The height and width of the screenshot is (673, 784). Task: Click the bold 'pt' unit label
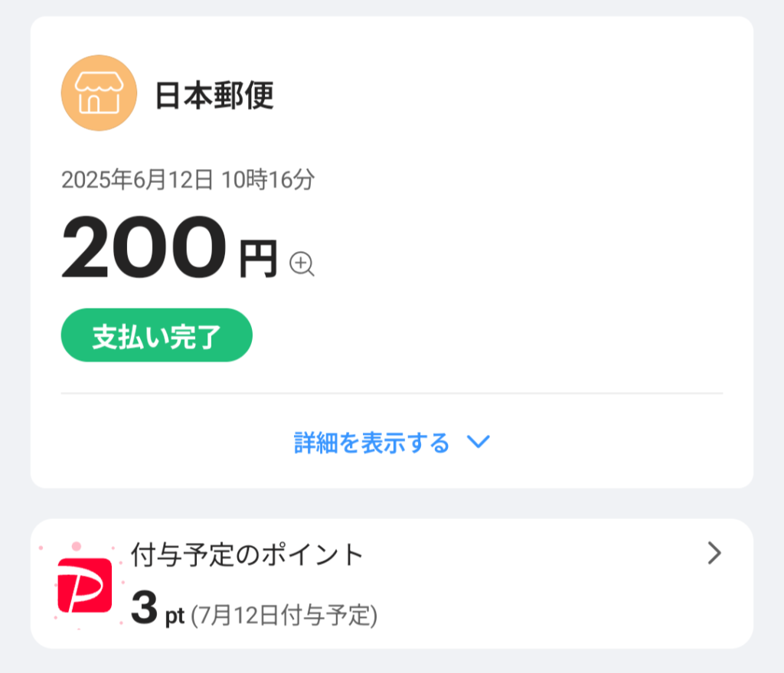[175, 616]
